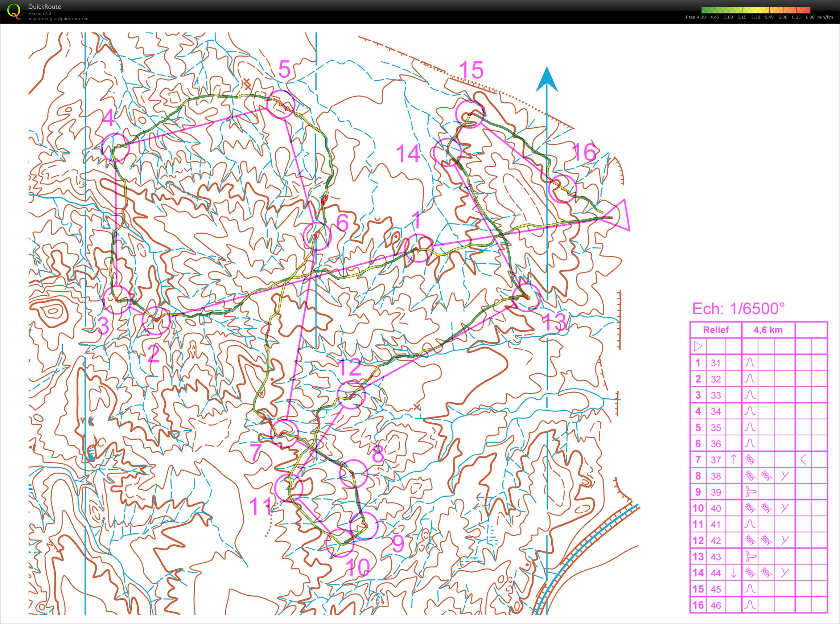Click the angle-bracket symbol in table row 7

tap(803, 459)
